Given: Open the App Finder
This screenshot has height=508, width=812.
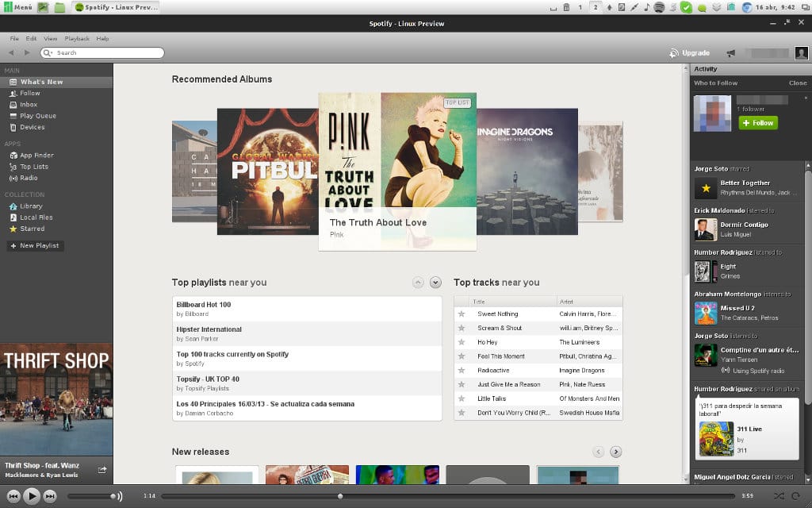Looking at the screenshot, I should pos(38,156).
